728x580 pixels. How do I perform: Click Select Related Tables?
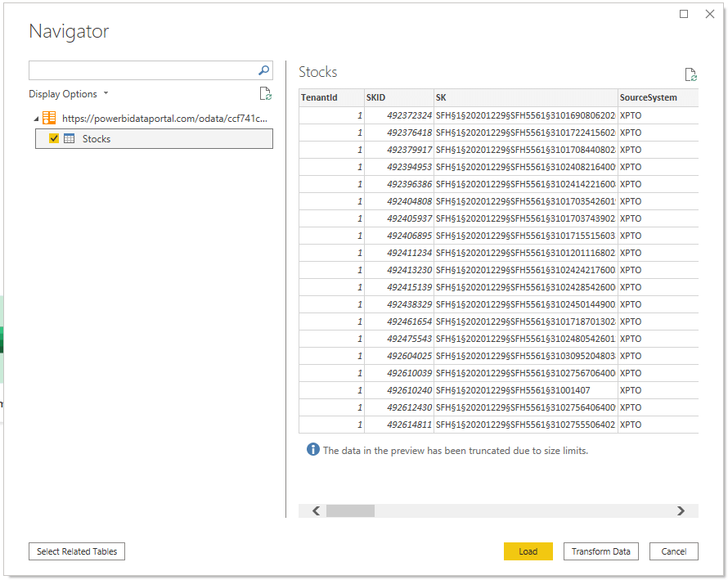tap(76, 551)
